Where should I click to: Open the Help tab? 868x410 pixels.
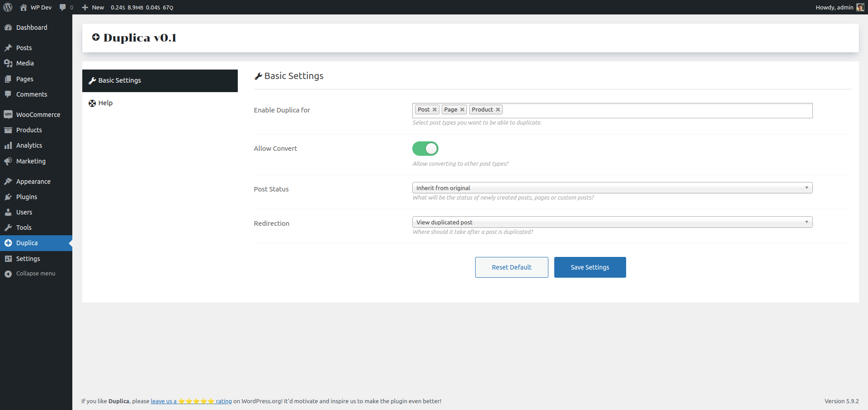point(160,103)
